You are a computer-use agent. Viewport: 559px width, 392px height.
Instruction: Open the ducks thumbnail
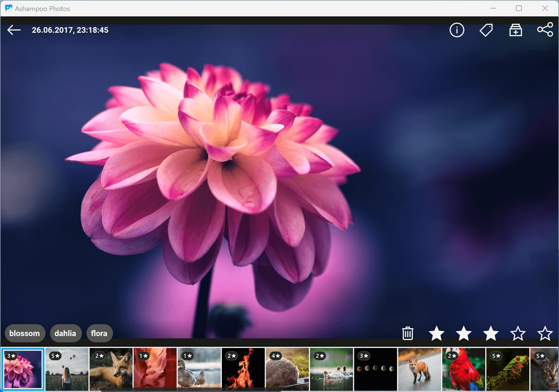[x=199, y=369]
